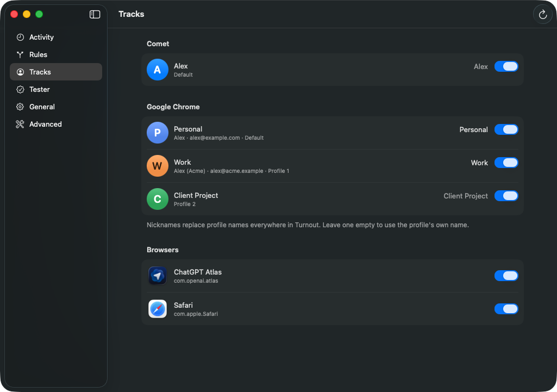Click the Tracks person icon
This screenshot has width=557, height=392.
20,72
